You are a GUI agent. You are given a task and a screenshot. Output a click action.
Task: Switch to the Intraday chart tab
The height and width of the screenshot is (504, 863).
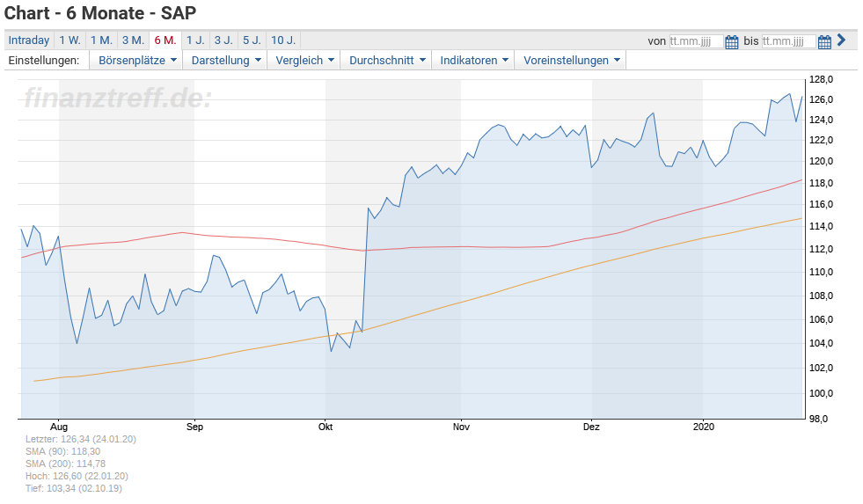point(29,40)
